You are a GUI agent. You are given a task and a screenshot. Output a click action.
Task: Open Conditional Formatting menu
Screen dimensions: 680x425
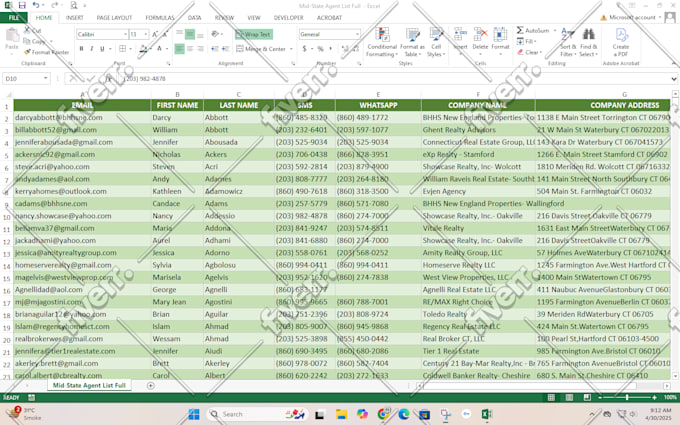point(382,42)
